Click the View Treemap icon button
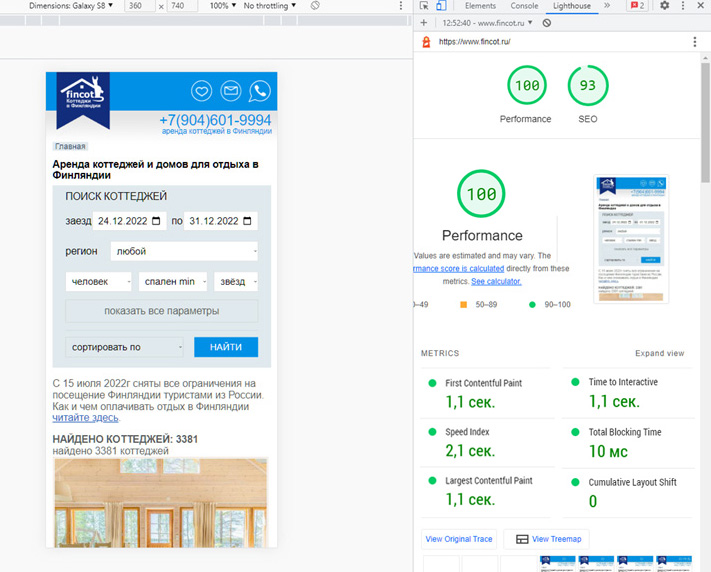This screenshot has height=572, width=711. coord(546,539)
